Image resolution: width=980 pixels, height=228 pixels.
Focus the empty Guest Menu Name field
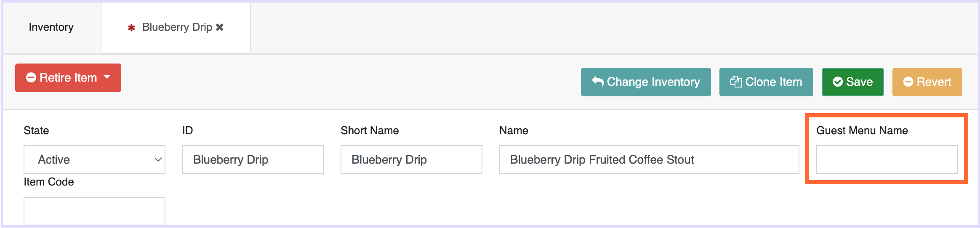click(887, 159)
